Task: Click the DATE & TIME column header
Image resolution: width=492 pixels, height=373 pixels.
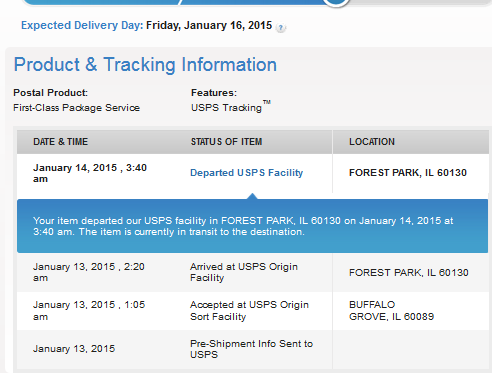Action: (60, 142)
